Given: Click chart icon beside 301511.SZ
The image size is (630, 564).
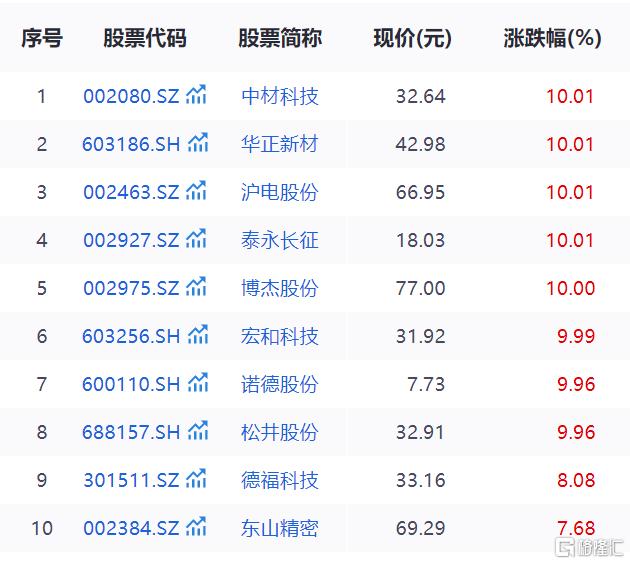Looking at the screenshot, I should 197,480.
